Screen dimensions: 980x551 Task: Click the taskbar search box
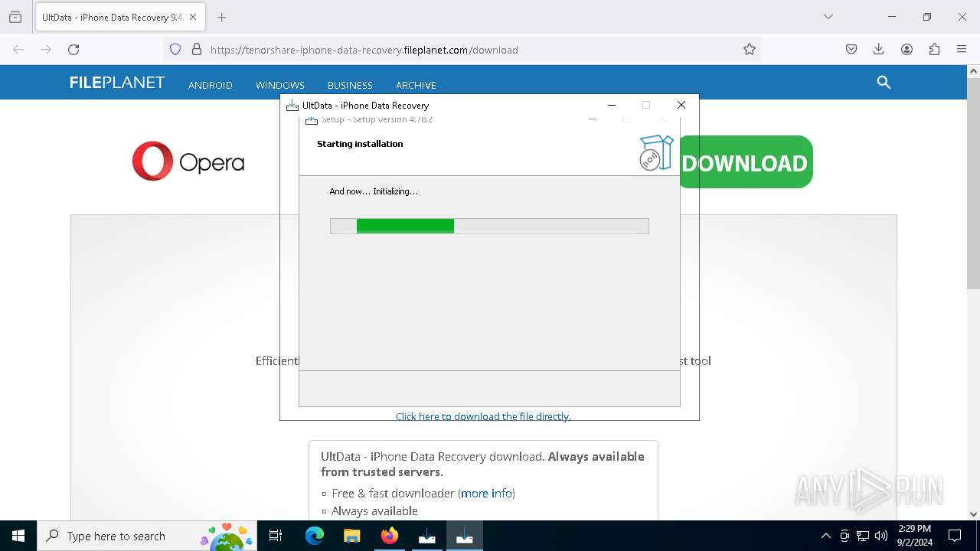147,536
